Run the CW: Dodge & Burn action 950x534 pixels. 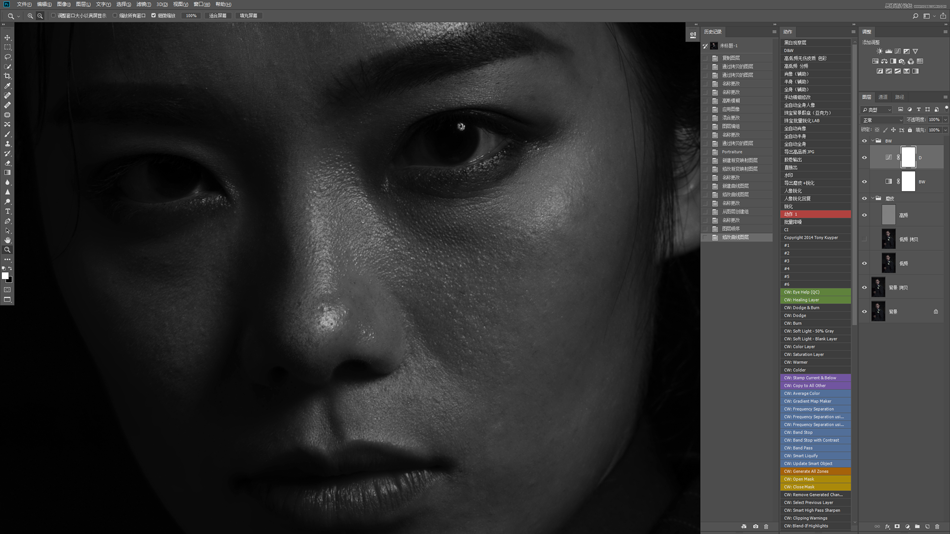click(815, 308)
